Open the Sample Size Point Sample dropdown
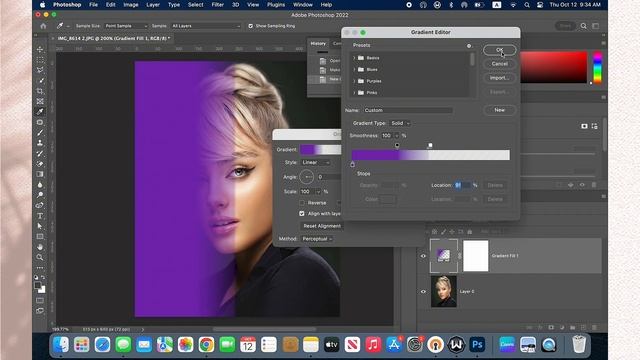 click(x=126, y=26)
